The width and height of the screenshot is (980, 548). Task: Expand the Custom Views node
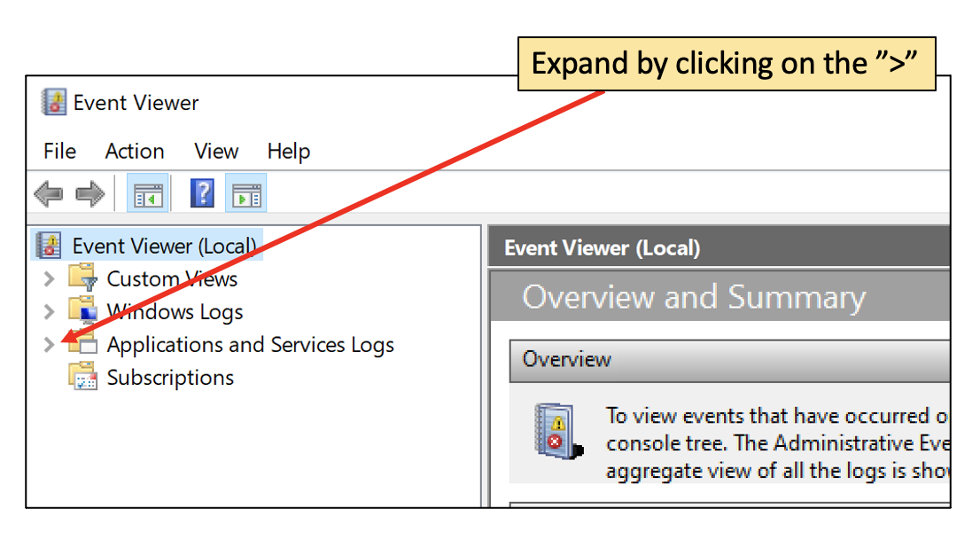click(x=49, y=278)
